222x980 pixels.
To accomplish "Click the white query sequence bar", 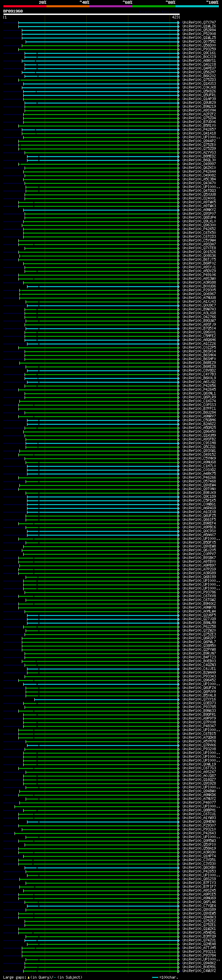I will [92, 14].
